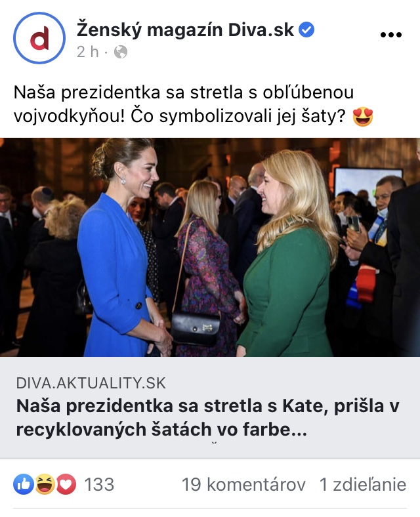Viewport: 420px width, 517px height.
Task: Click the blue verified badge
Action: pos(306,30)
